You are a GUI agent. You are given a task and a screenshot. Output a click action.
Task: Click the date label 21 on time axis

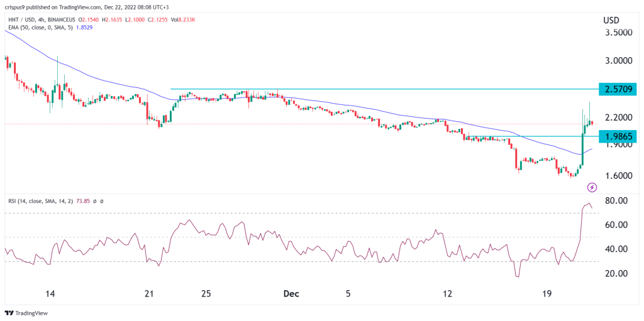coord(150,294)
